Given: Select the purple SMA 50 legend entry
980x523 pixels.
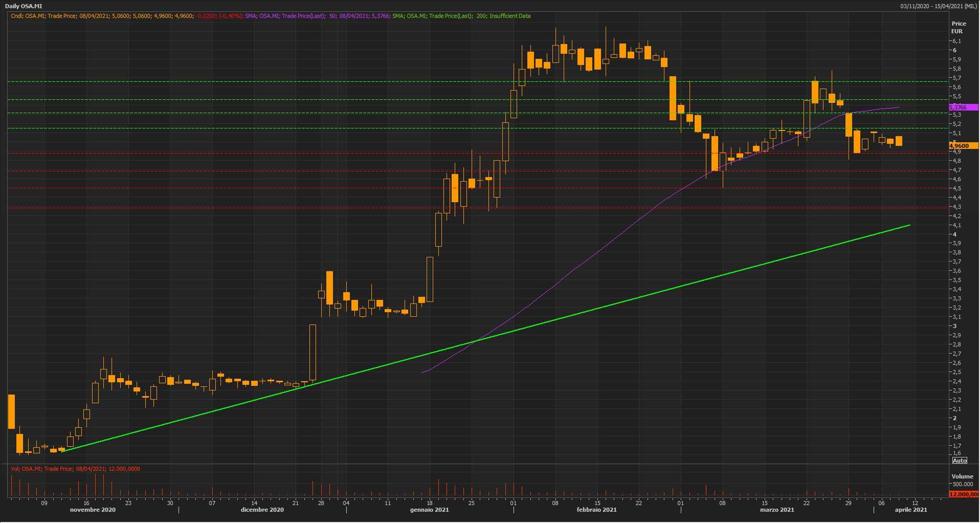Looking at the screenshot, I should pyautogui.click(x=317, y=16).
